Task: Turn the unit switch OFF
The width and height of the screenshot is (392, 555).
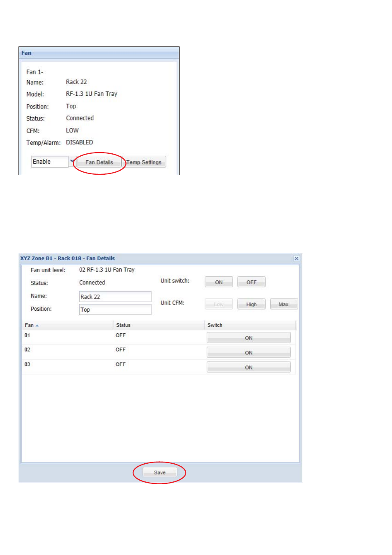Action: [x=251, y=282]
